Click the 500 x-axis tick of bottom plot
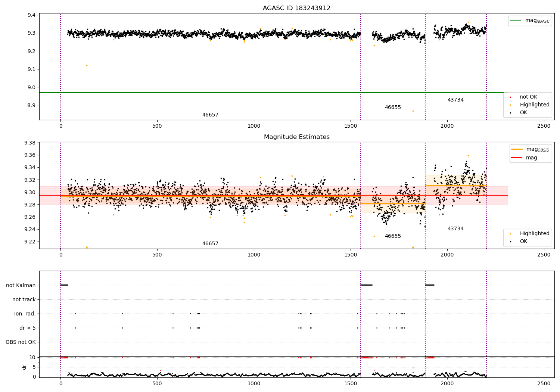Viewport: 560px width, 392px height. point(157,383)
